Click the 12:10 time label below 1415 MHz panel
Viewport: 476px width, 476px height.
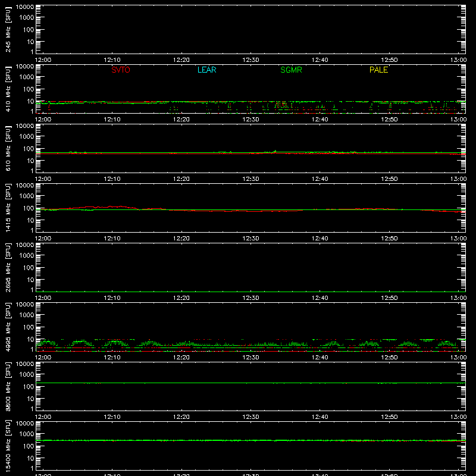pos(112,239)
